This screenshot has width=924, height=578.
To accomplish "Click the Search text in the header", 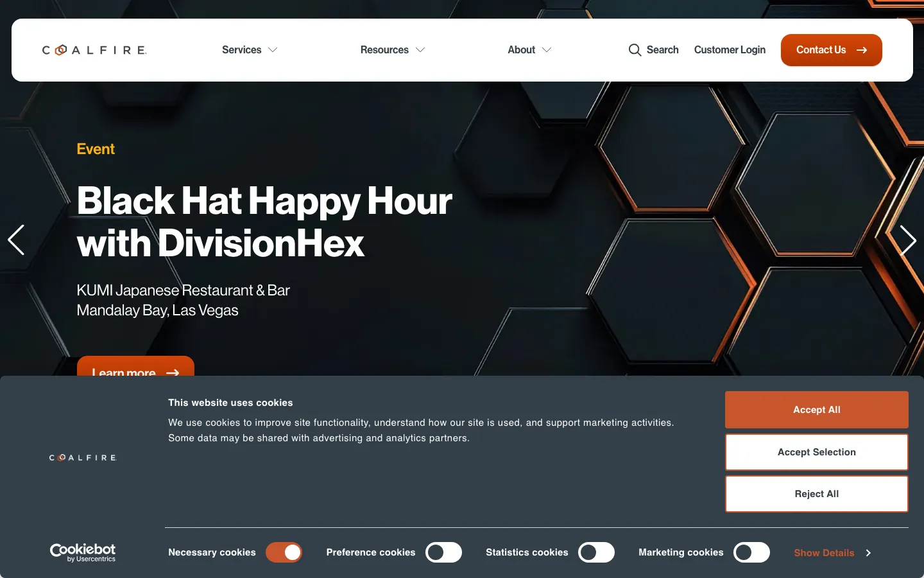I will [x=662, y=50].
